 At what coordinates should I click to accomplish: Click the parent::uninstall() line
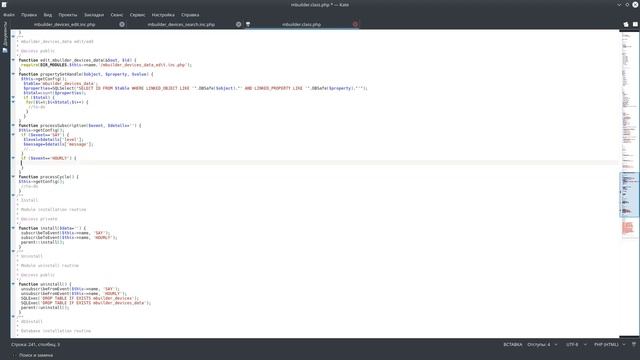45,307
